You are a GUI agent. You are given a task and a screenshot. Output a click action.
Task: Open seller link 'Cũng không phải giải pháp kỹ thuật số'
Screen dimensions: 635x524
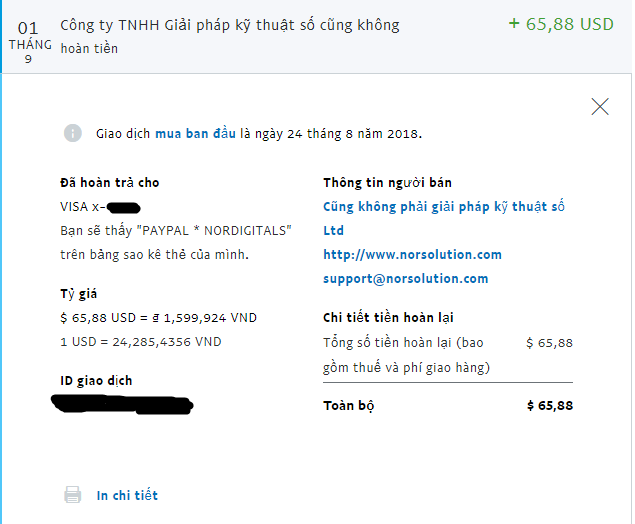(x=443, y=219)
